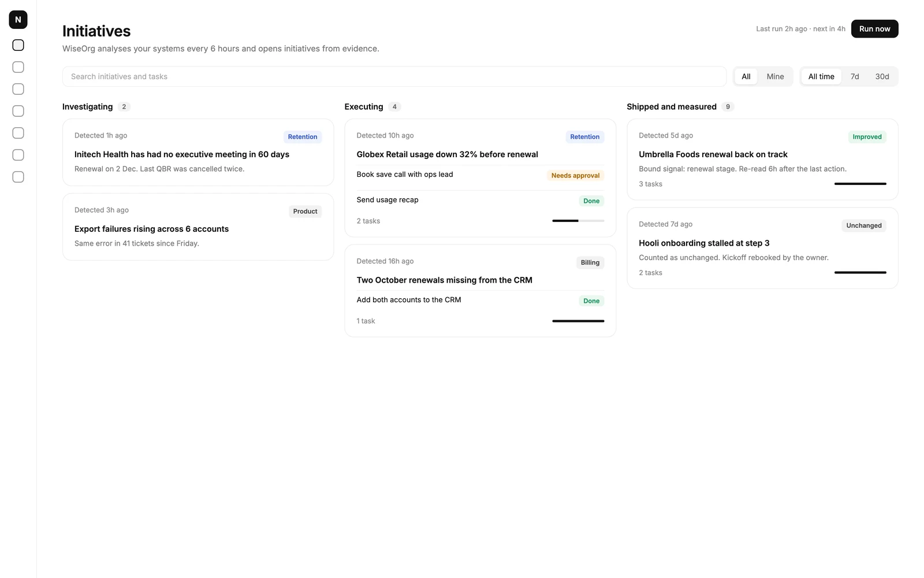Open the Hooli onboarding stalled initiative

pyautogui.click(x=704, y=243)
